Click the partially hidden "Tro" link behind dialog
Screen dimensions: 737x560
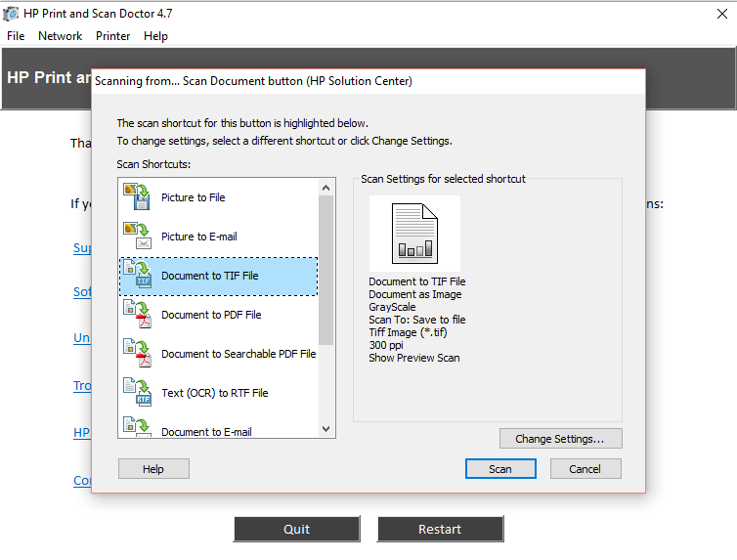point(82,386)
